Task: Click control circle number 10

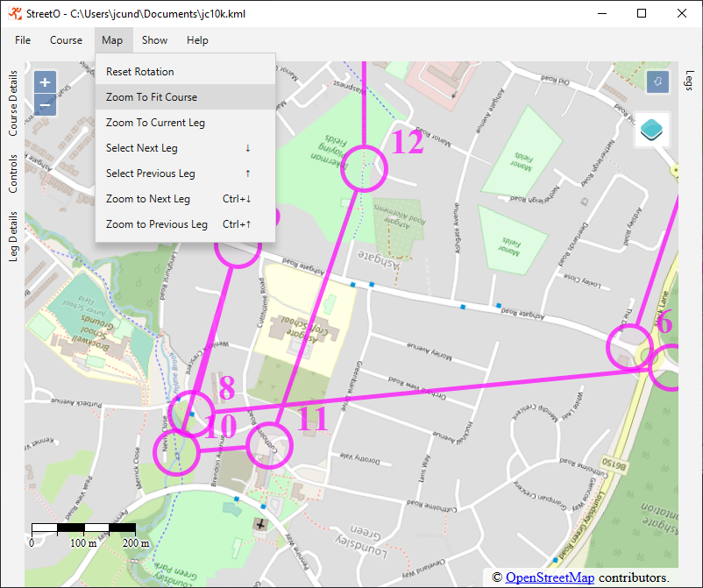Action: tap(176, 452)
